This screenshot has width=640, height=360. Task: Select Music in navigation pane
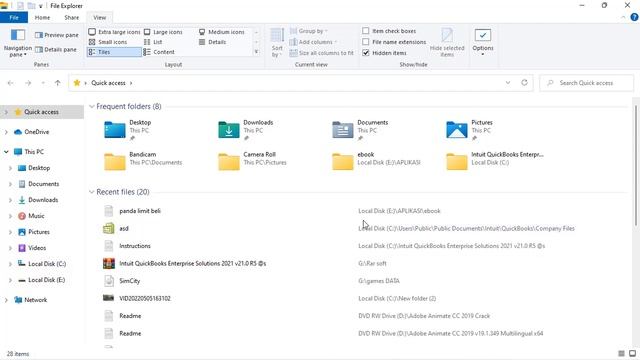pos(36,216)
